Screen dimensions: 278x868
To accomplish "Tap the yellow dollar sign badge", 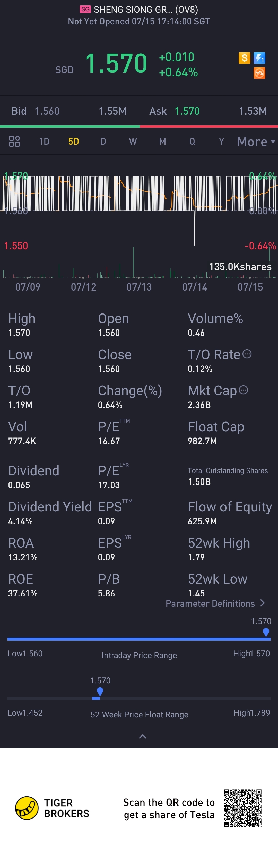I will (244, 58).
